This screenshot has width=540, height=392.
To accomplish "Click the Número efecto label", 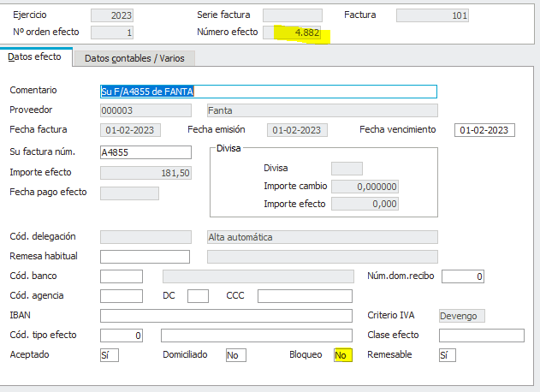I will pyautogui.click(x=228, y=32).
